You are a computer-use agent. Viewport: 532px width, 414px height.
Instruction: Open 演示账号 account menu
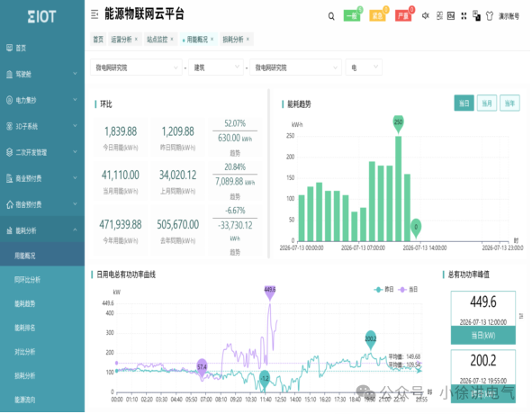coord(509,16)
